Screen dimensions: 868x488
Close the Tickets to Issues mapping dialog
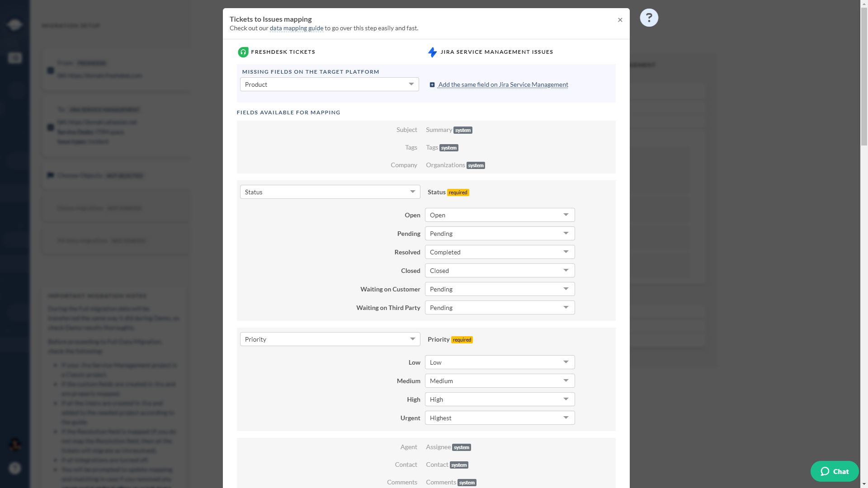620,20
